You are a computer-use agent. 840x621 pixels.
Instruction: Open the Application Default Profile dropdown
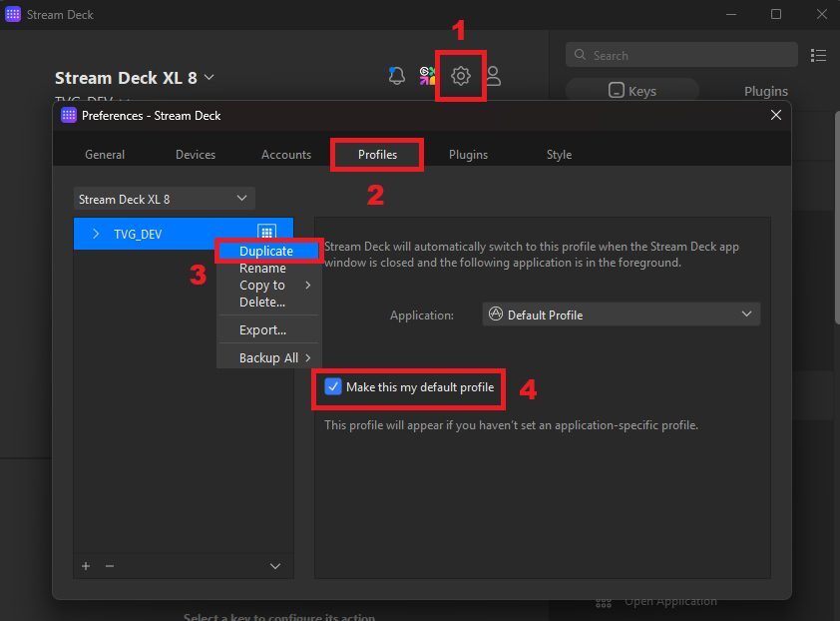[621, 314]
